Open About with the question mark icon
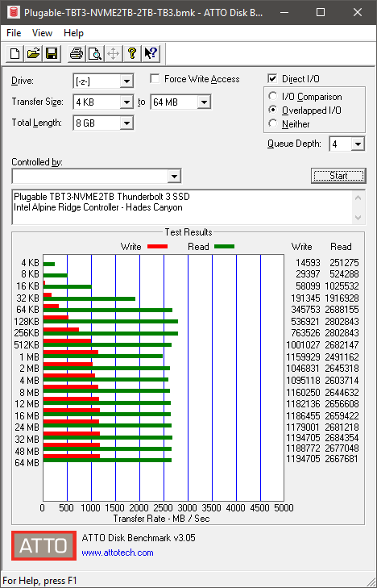 (132, 53)
